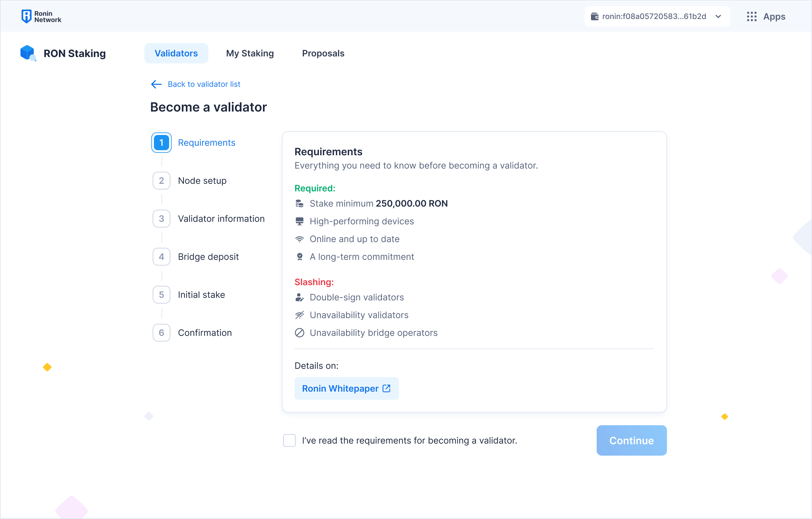Click the RON Staking title text
812x519 pixels.
tap(74, 53)
